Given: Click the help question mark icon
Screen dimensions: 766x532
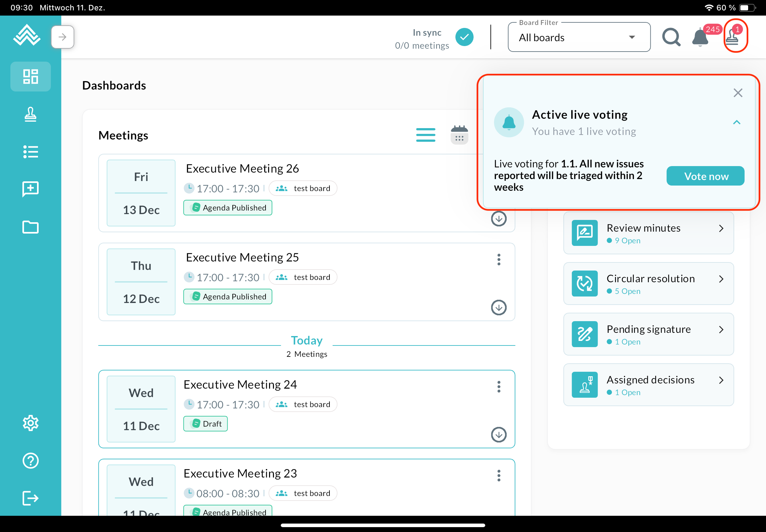Looking at the screenshot, I should pyautogui.click(x=30, y=461).
